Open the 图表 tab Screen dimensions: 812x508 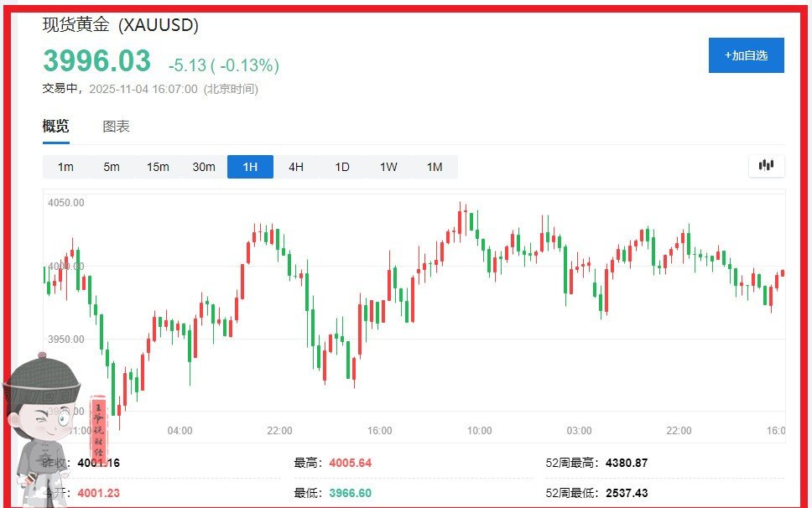pos(116,127)
